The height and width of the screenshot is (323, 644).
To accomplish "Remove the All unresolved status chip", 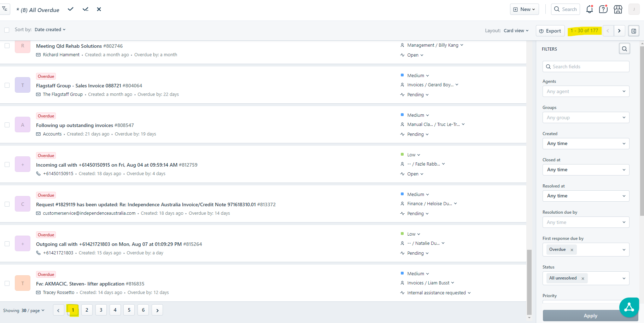I will (583, 278).
